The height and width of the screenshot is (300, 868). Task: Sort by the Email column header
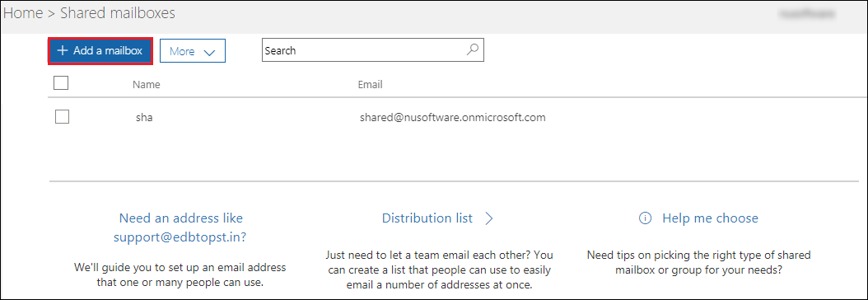[x=371, y=85]
